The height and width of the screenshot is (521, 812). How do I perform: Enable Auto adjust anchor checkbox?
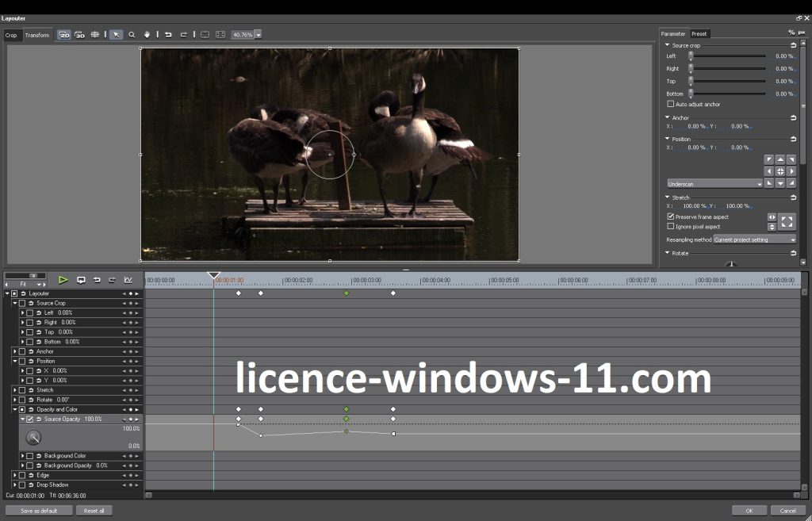[671, 104]
